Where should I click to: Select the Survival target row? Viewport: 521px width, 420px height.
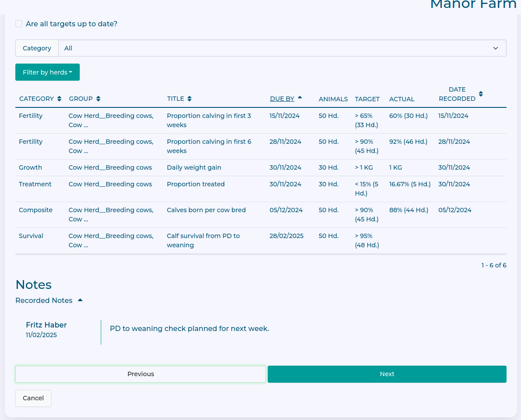31,236
